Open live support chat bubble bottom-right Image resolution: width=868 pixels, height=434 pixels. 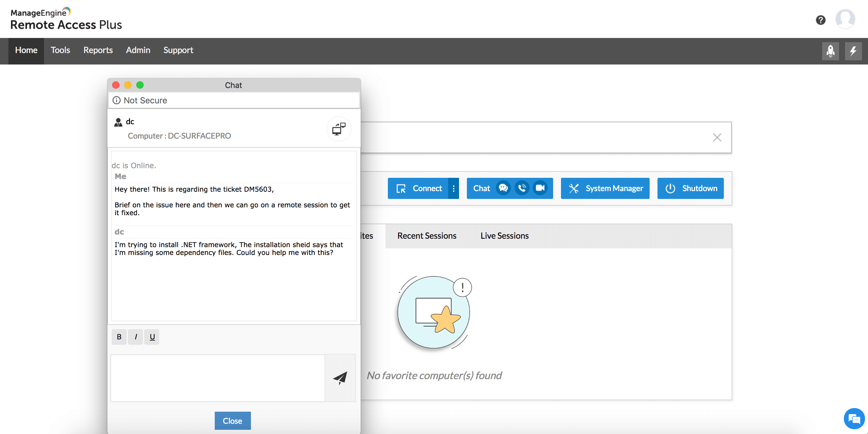pos(854,419)
